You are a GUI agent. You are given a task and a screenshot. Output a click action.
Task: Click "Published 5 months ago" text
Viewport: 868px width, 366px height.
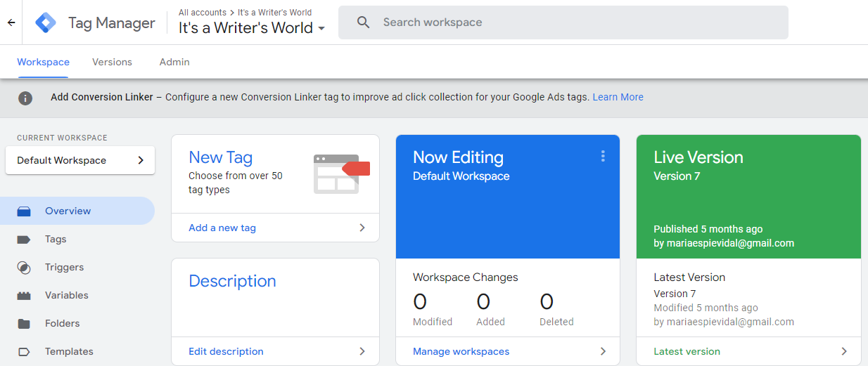[708, 229]
